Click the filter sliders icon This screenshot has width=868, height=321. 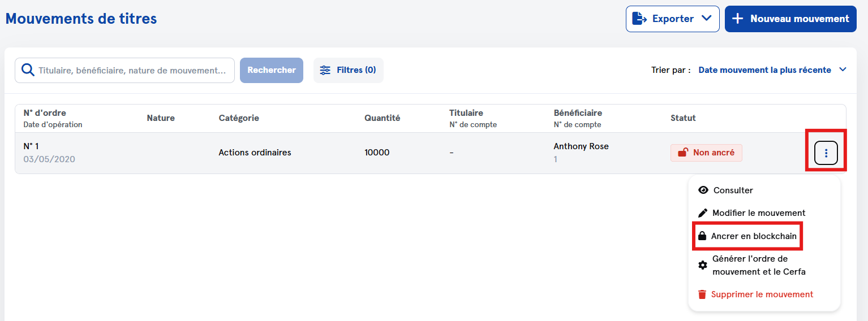coord(325,70)
